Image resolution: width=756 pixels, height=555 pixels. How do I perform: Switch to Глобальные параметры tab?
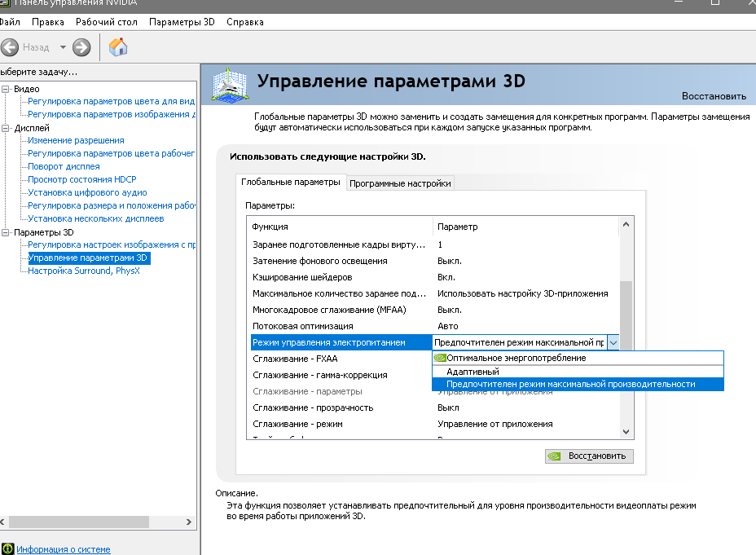click(x=291, y=182)
